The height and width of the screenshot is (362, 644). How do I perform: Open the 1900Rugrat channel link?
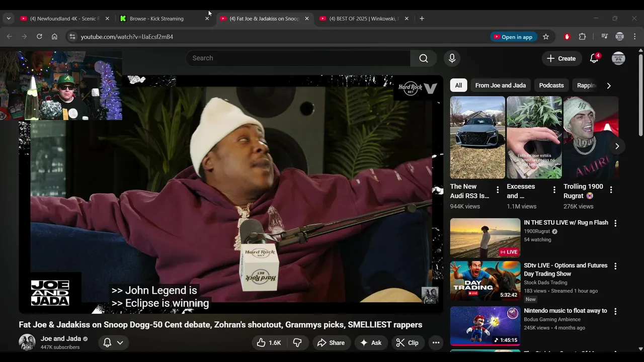point(537,232)
